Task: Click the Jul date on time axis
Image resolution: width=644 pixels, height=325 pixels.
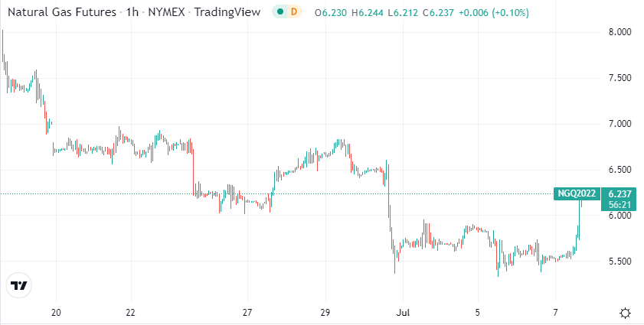Action: pyautogui.click(x=403, y=312)
